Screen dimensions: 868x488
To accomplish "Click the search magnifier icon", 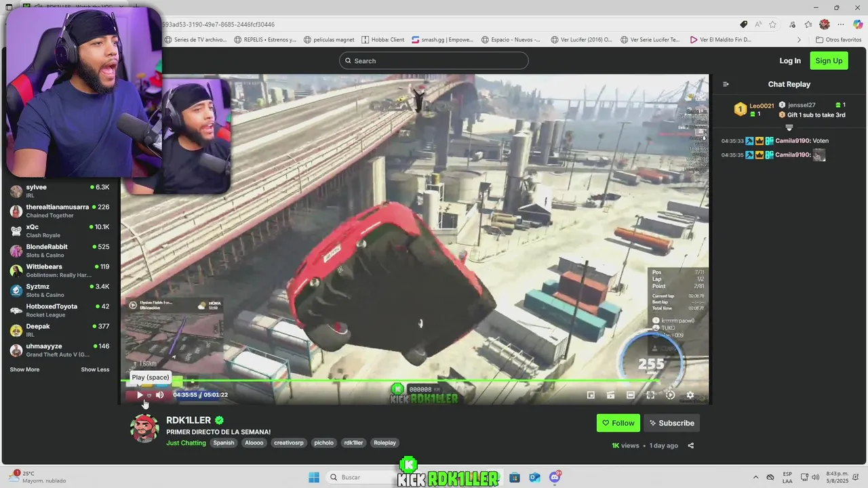I will (348, 61).
